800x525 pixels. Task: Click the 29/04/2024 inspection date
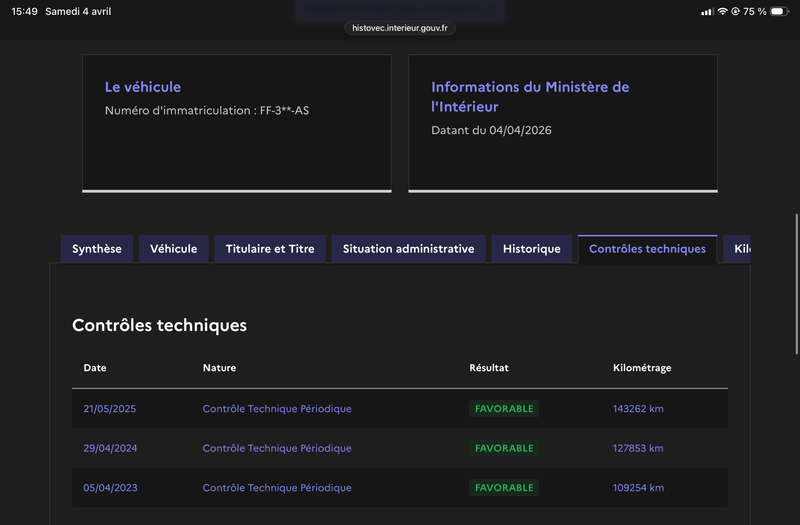[109, 448]
